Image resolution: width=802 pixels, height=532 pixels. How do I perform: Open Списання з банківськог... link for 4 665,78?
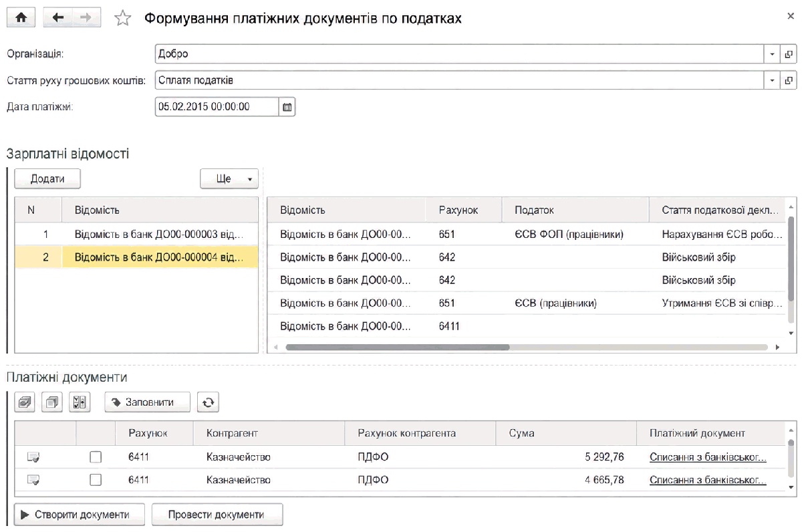(x=708, y=480)
